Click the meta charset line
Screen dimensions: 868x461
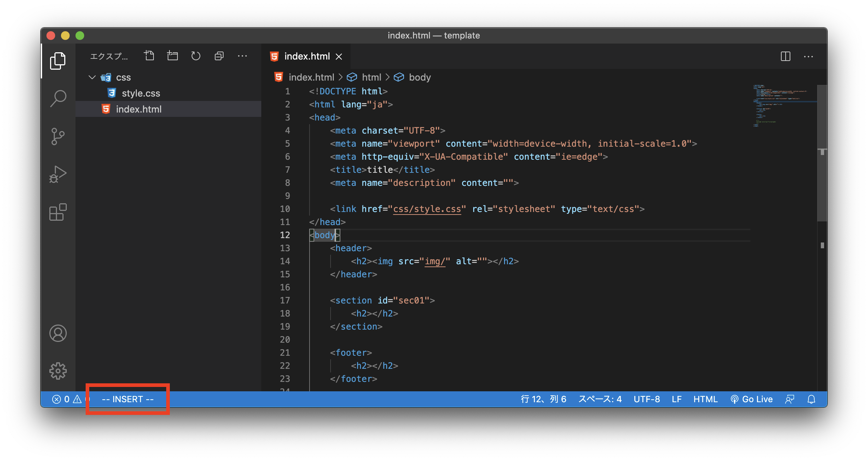click(388, 131)
